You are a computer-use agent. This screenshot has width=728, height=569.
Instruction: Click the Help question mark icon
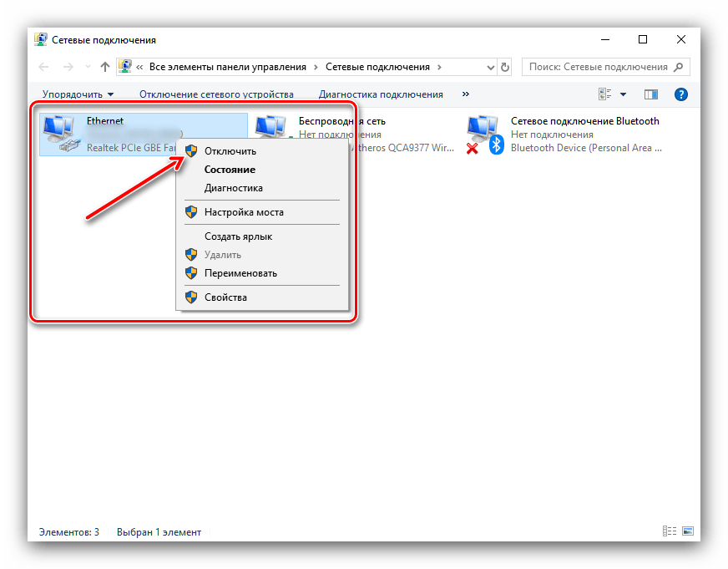680,94
